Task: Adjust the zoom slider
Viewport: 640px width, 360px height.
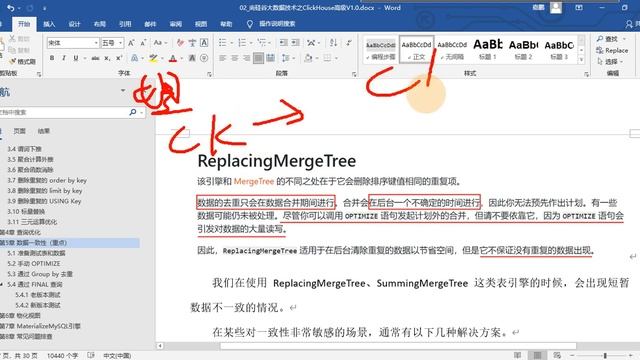Action: (x=605, y=356)
